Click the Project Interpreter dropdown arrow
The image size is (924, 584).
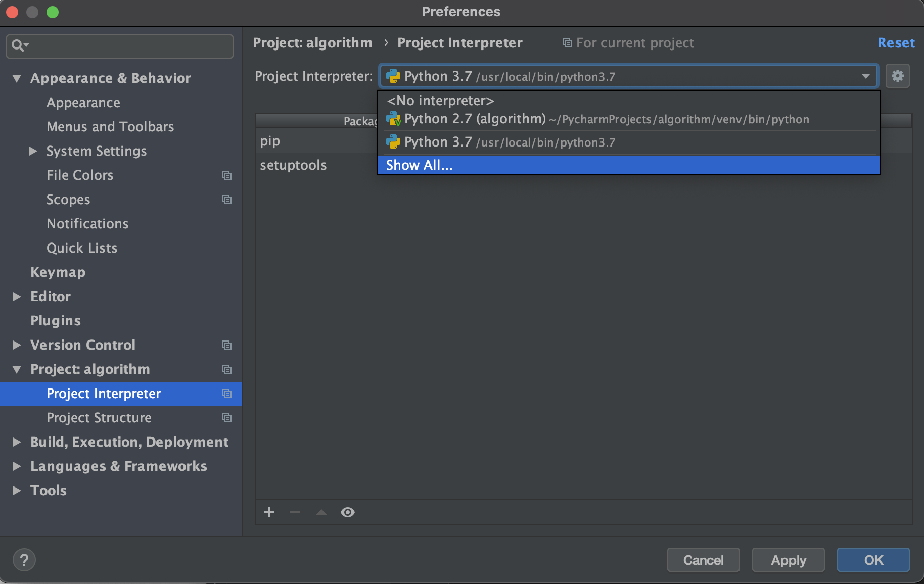(865, 76)
